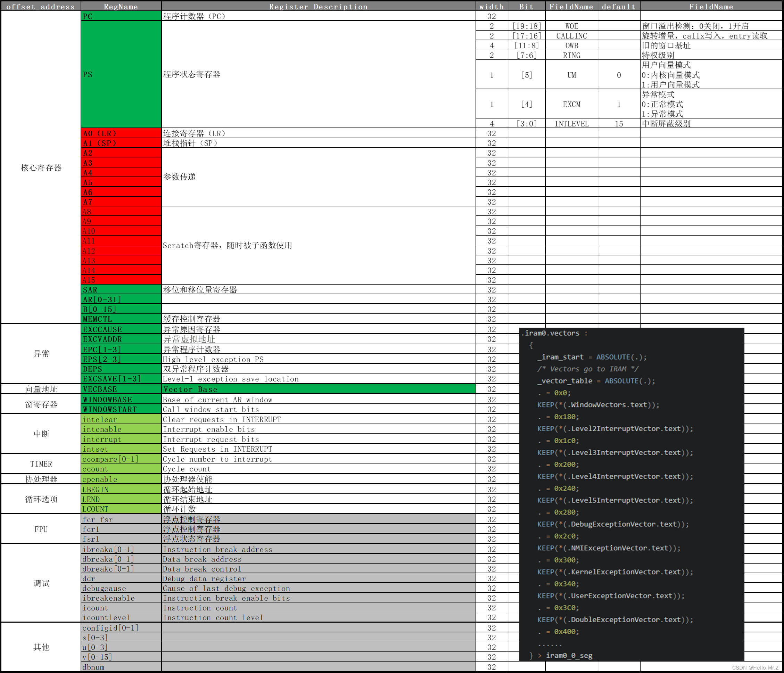This screenshot has height=673, width=784.
Task: Click the 'offset address' column header
Action: (x=41, y=7)
